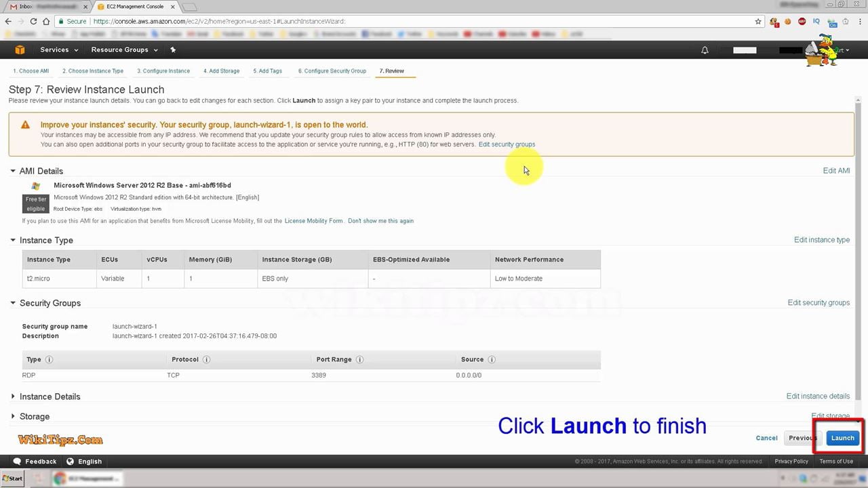Click the globe language icon

(x=70, y=462)
